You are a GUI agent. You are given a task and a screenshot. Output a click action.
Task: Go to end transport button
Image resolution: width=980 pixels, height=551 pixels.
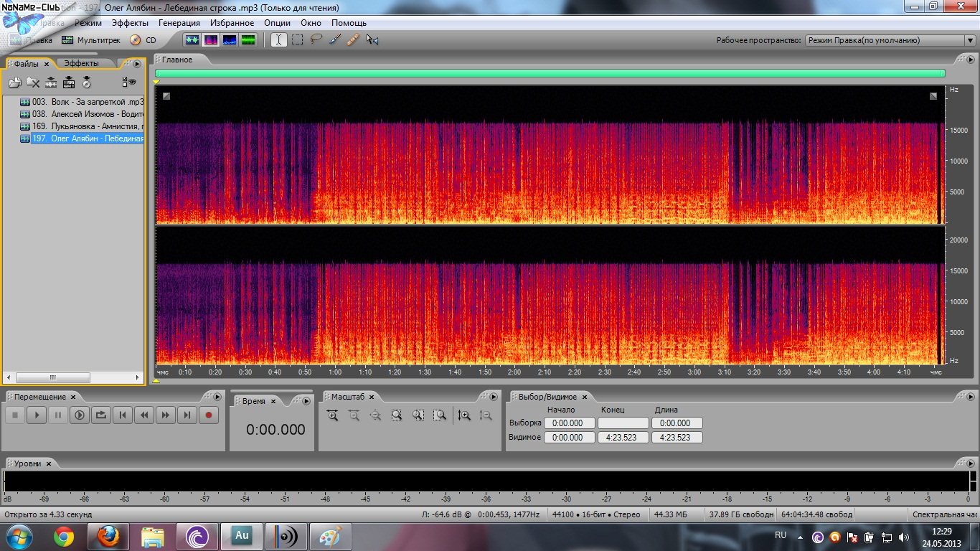coord(187,415)
